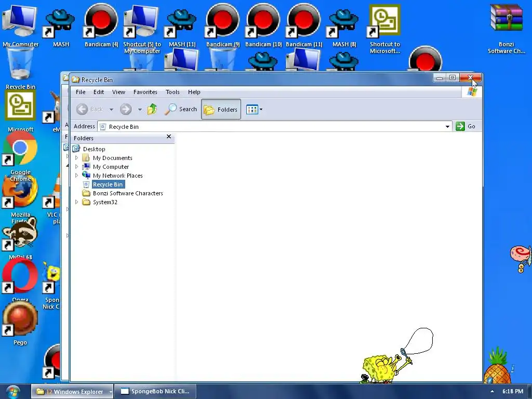Select Bonzi Software Characters folder
The height and width of the screenshot is (399, 532).
128,193
